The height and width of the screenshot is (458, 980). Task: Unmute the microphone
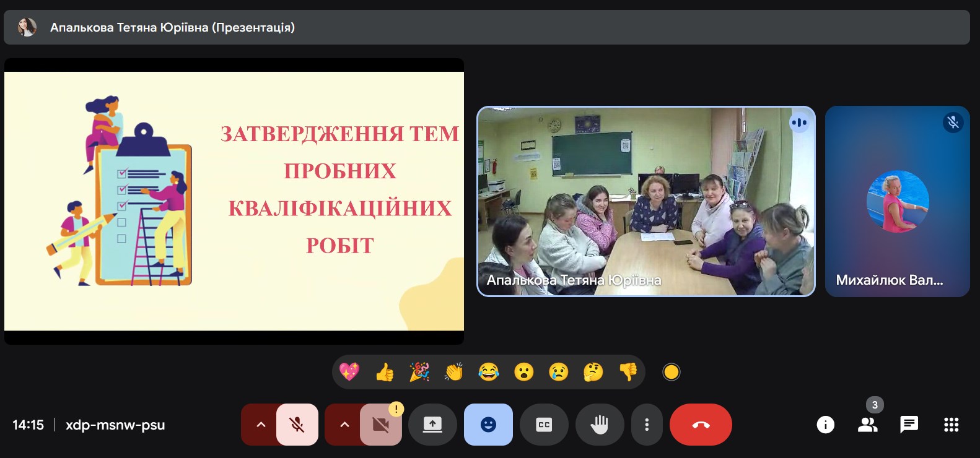pos(297,425)
